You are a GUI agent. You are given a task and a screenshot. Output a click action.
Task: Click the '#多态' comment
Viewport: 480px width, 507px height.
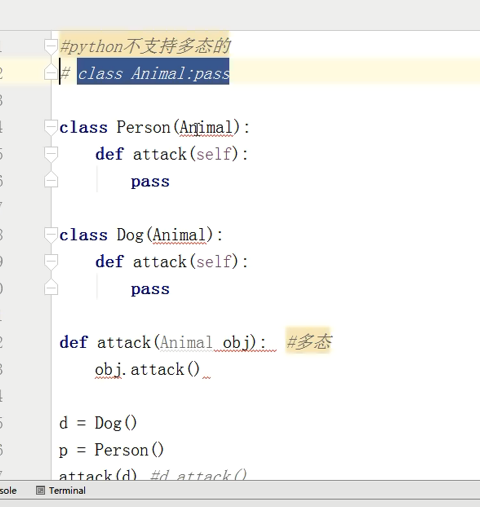[x=309, y=342]
